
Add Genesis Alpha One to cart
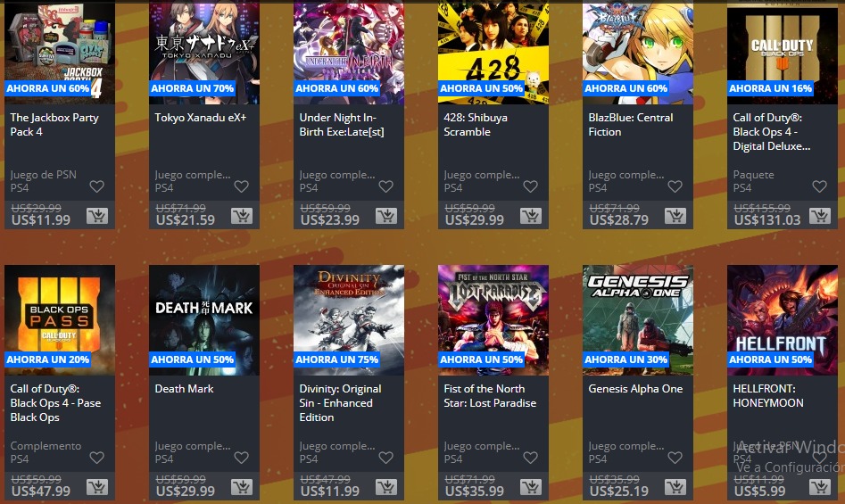tap(675, 487)
